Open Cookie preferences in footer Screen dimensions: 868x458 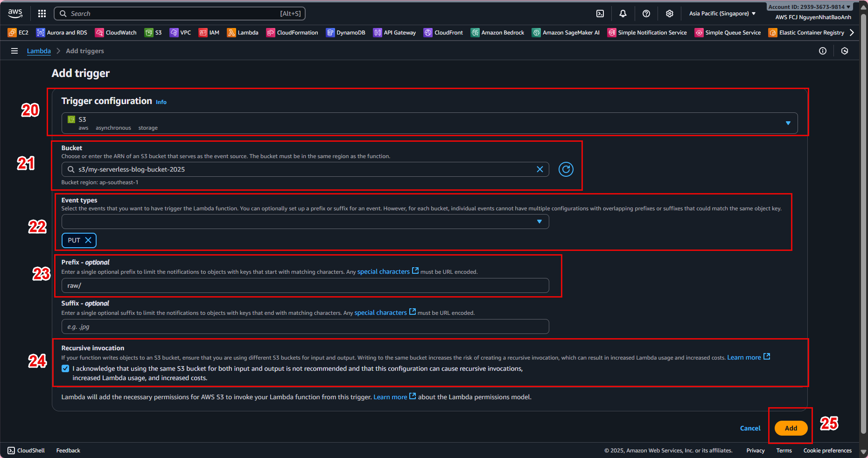pos(827,451)
